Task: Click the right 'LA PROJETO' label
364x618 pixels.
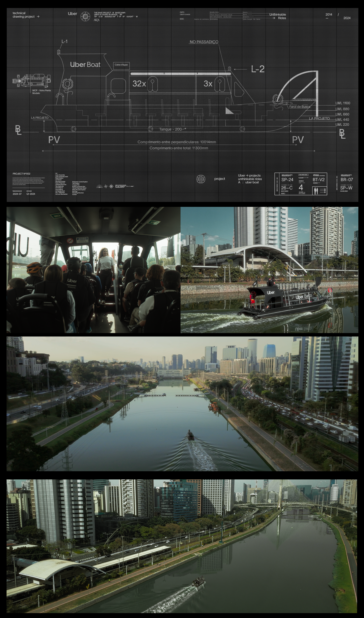Action: pyautogui.click(x=319, y=118)
